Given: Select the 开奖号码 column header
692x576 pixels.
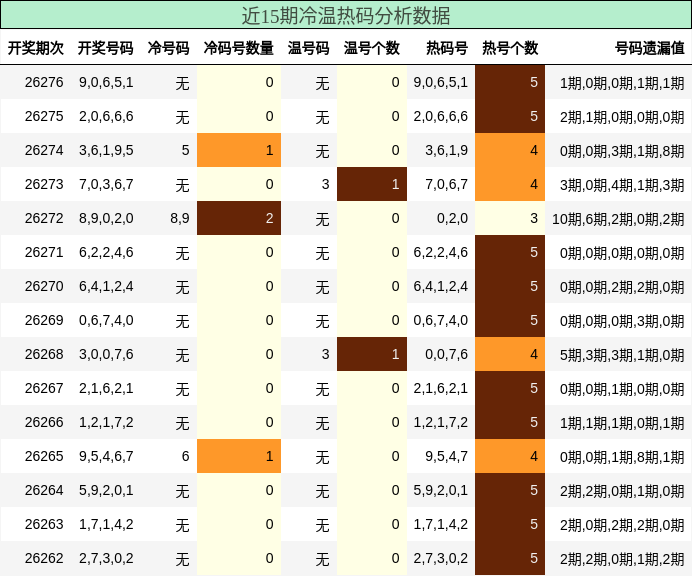Looking at the screenshot, I should tap(105, 48).
